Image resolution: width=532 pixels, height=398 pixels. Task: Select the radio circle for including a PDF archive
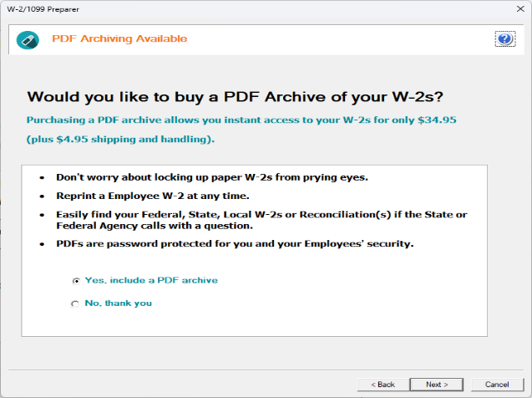pyautogui.click(x=75, y=281)
